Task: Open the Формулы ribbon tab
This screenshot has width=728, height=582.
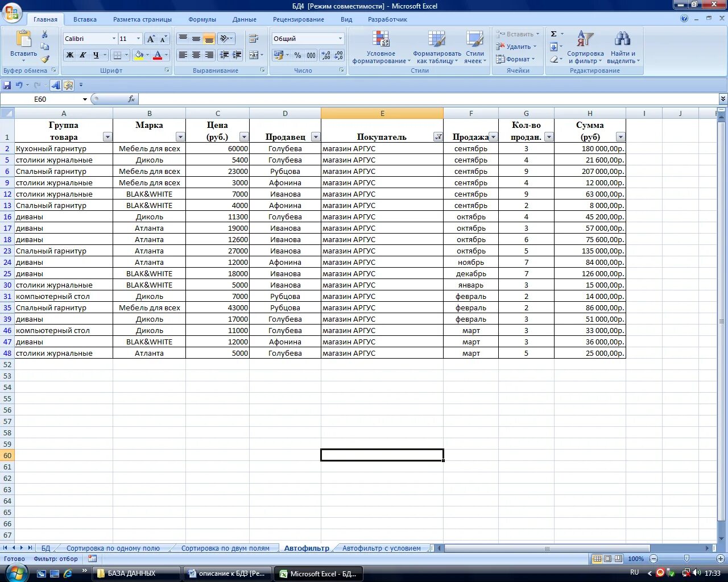Action: tap(202, 19)
